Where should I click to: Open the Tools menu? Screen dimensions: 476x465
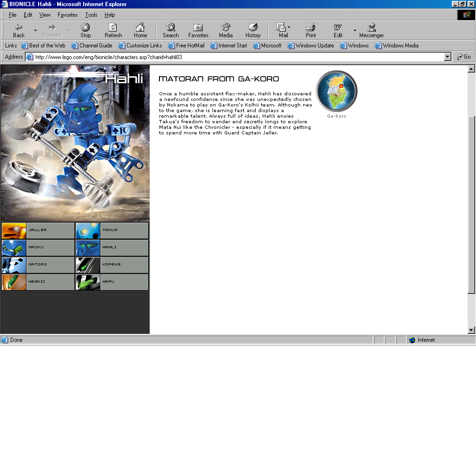coord(91,15)
